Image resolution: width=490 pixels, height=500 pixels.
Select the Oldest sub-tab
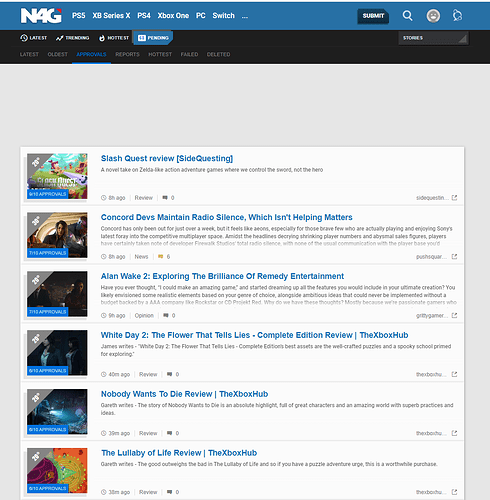pos(58,54)
